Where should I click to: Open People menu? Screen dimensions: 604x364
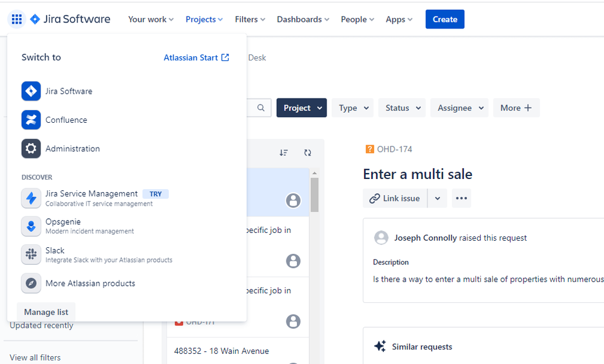(357, 19)
